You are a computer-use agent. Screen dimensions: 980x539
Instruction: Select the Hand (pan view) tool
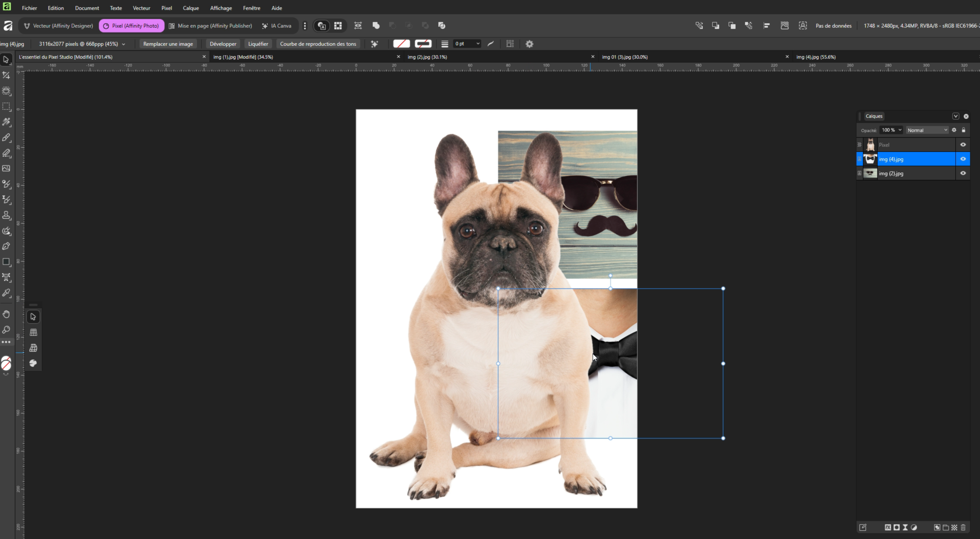click(x=6, y=314)
